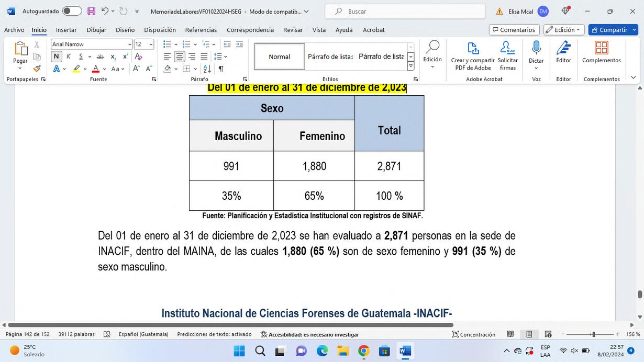Justify paragraph text
The image size is (644, 362).
point(204,56)
